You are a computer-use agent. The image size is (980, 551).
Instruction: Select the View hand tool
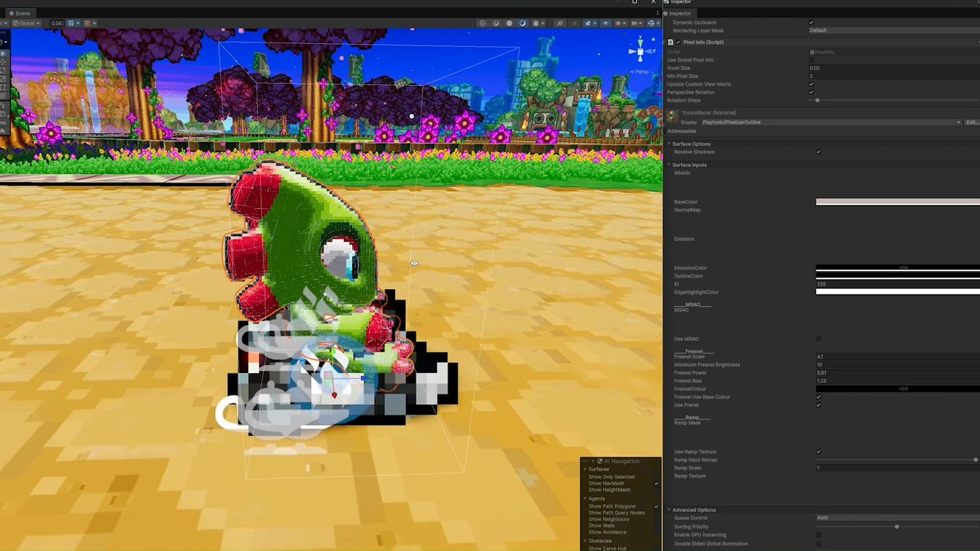pos(3,54)
